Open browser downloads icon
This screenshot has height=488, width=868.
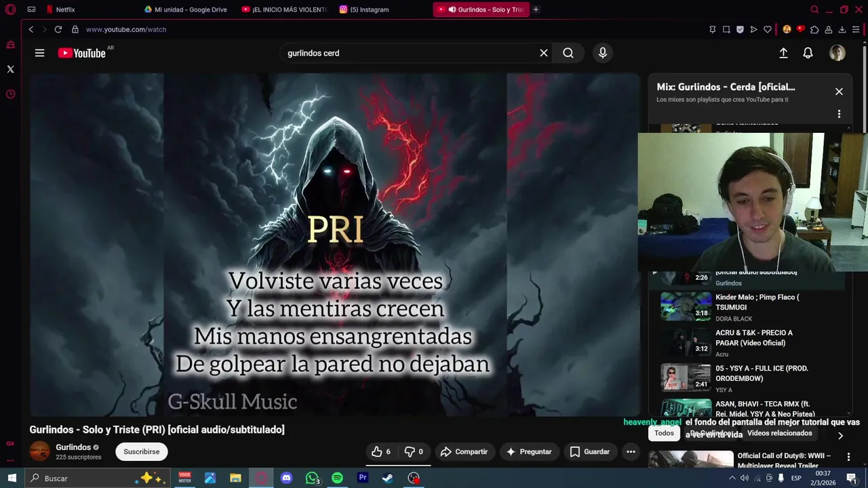pyautogui.click(x=842, y=29)
